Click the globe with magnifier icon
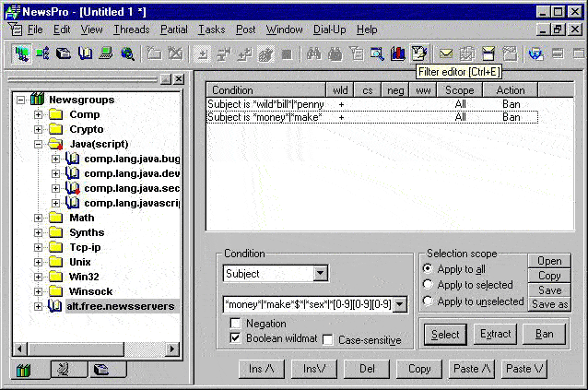 point(127,54)
